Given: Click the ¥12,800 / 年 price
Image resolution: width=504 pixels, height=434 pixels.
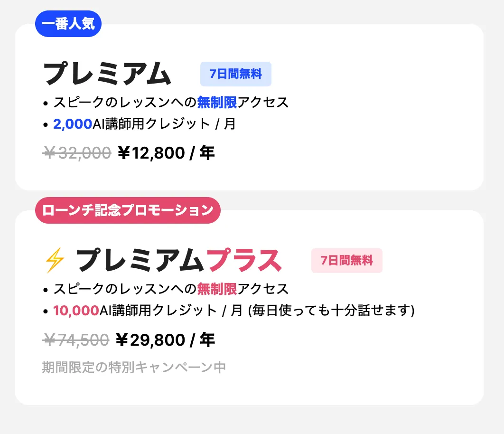Looking at the screenshot, I should click(166, 153).
